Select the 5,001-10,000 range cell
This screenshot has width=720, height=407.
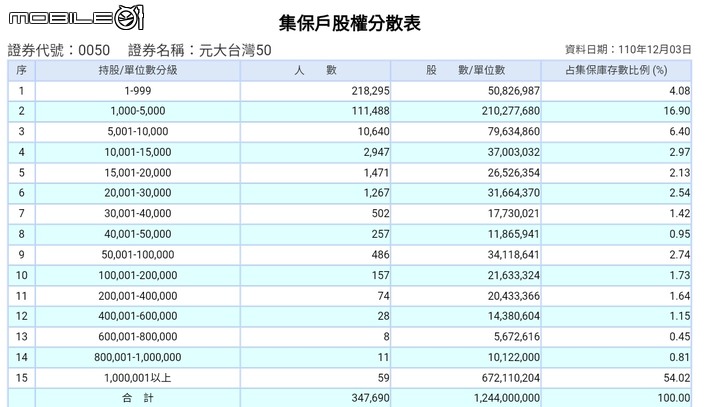click(x=138, y=132)
